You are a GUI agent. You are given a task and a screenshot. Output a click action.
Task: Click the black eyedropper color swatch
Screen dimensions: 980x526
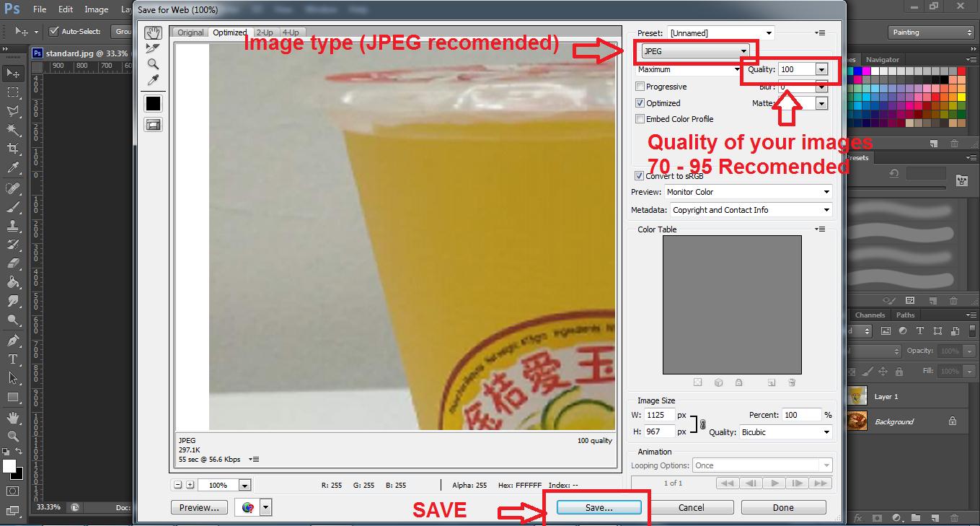153,103
